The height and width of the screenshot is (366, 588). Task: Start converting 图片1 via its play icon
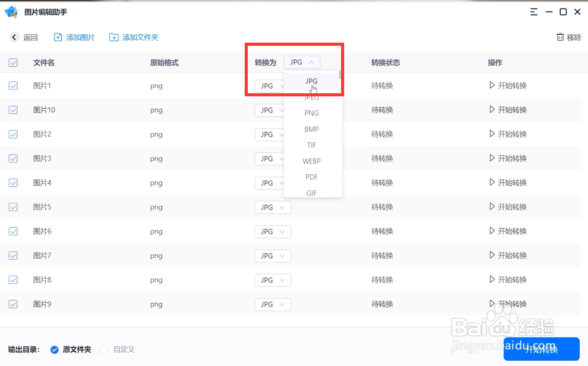click(492, 85)
